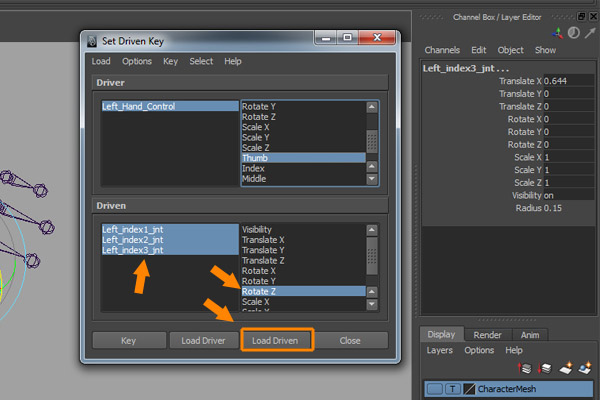Open the Help menu in Set Driven Key
The height and width of the screenshot is (400, 600).
click(233, 61)
